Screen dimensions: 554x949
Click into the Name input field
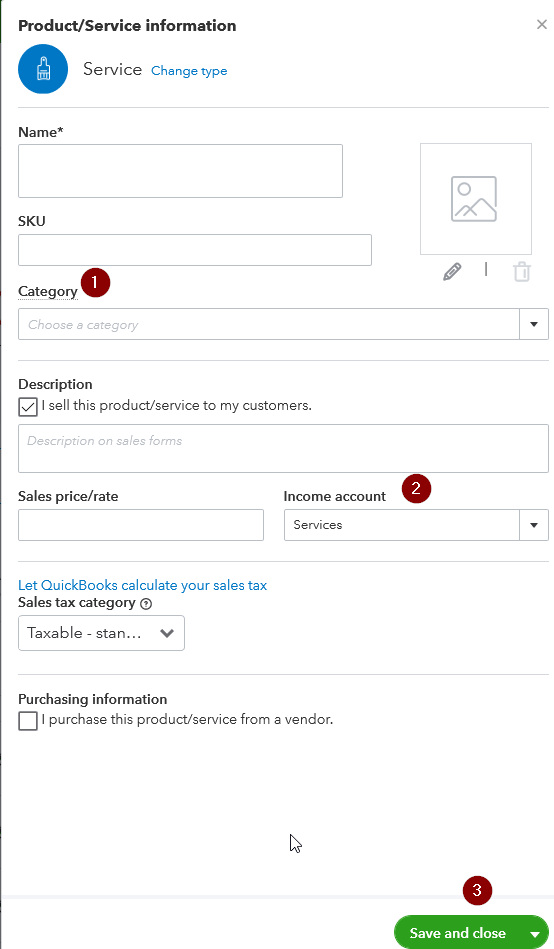[x=180, y=171]
